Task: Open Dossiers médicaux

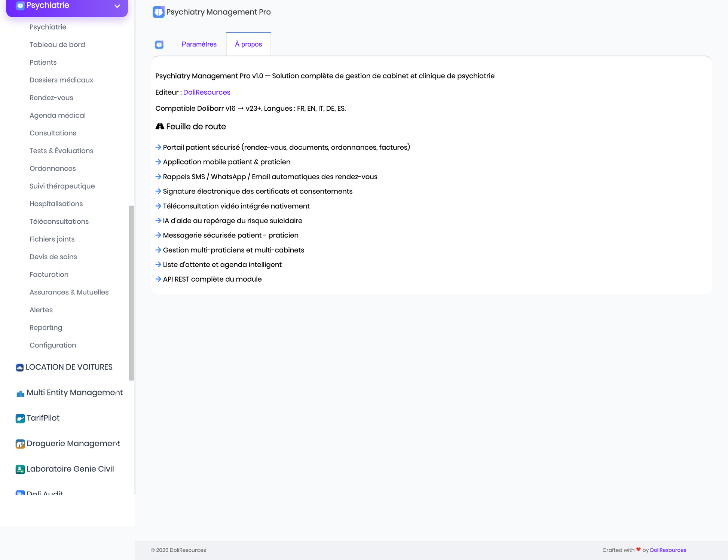Action: [61, 80]
